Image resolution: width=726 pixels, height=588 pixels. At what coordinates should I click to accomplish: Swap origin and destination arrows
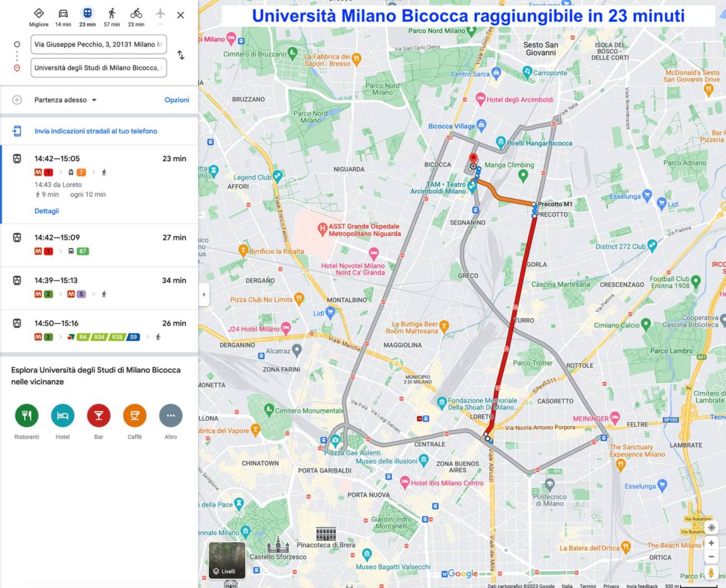181,55
